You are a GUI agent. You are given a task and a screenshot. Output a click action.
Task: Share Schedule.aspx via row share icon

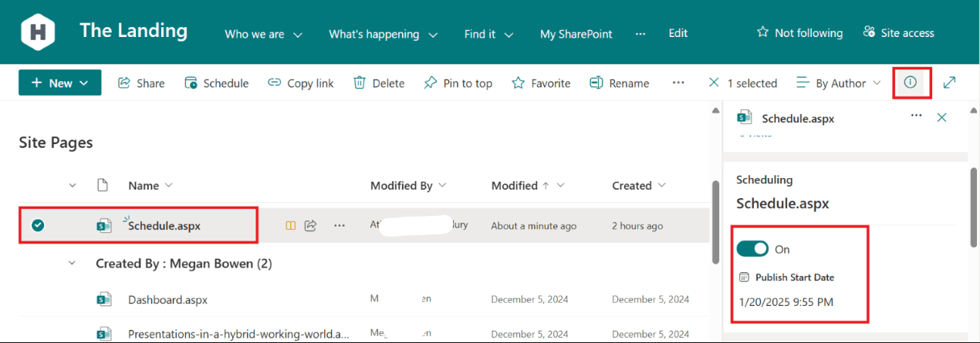tap(311, 225)
